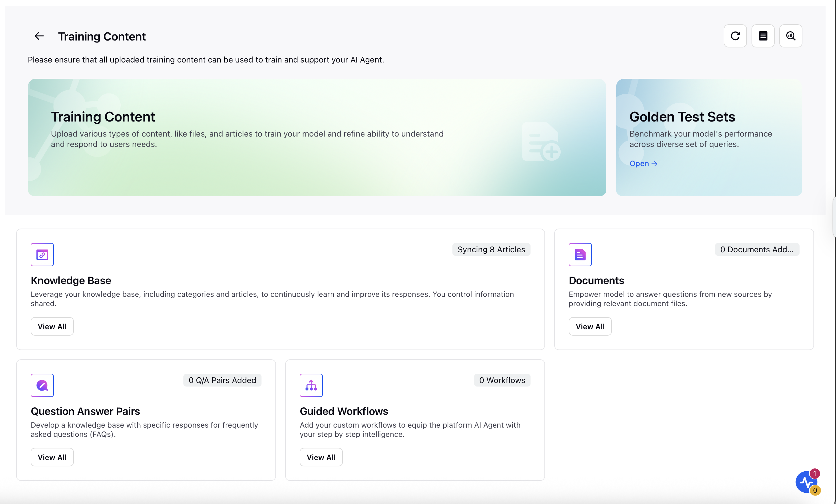This screenshot has height=504, width=836.
Task: Click the search analytics icon button
Action: pyautogui.click(x=791, y=36)
